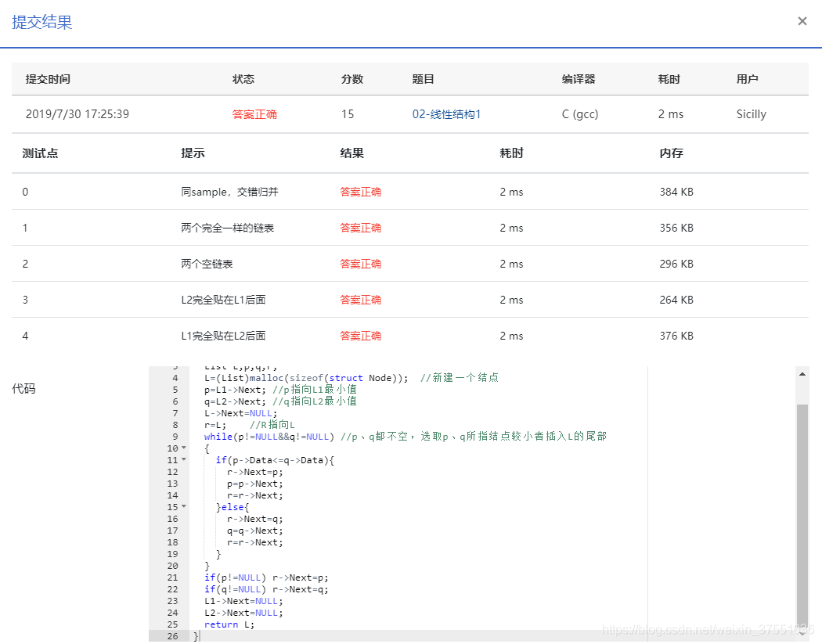Click the 提交结果 dialog title
This screenshot has height=644, width=822.
[42, 22]
